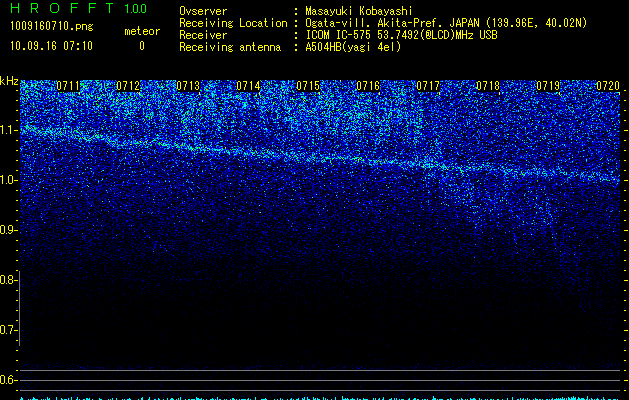Click the 0714 time marker

[248, 86]
